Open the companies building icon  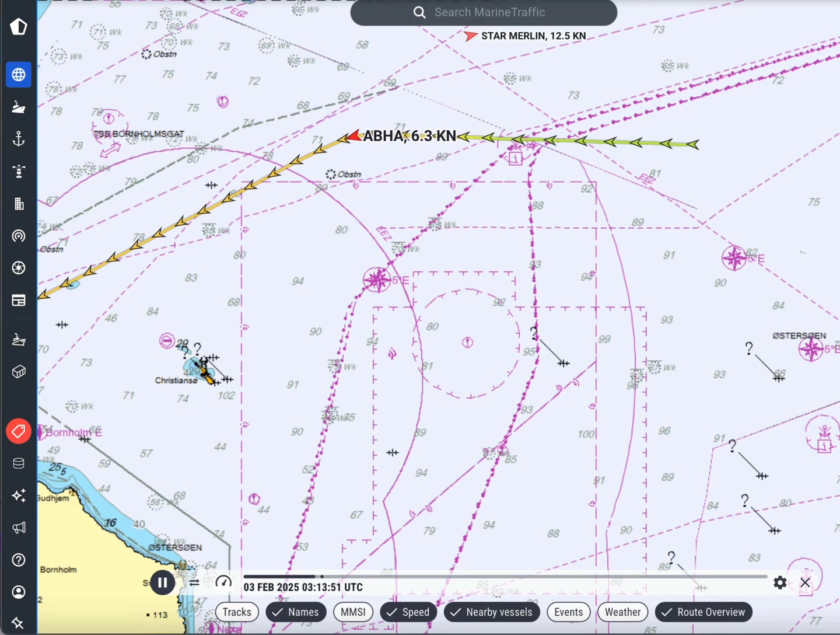pyautogui.click(x=19, y=204)
